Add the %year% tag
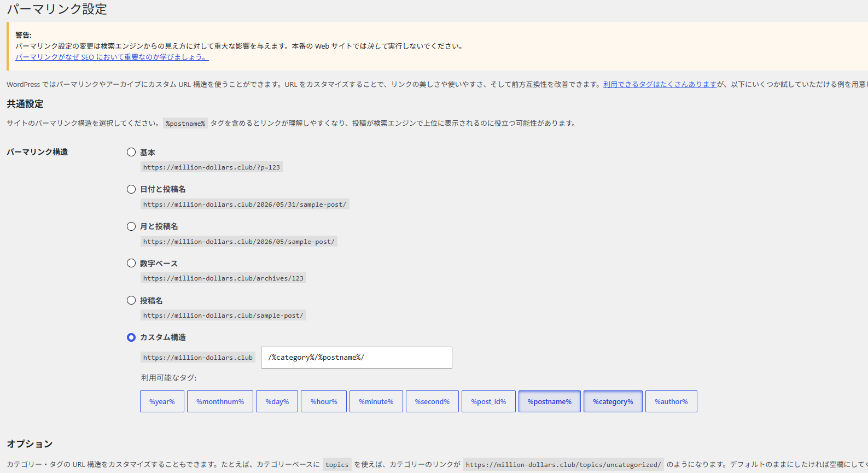The image size is (868, 473). [162, 401]
